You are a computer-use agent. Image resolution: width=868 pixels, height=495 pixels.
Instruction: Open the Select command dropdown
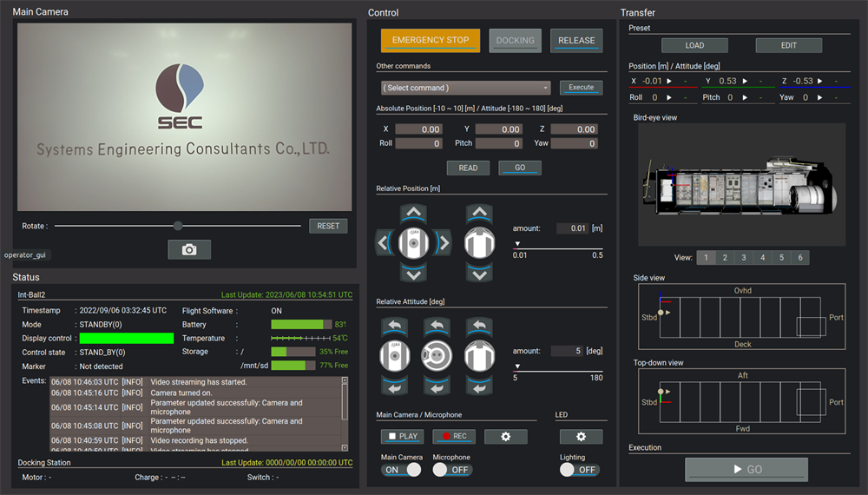tap(465, 88)
